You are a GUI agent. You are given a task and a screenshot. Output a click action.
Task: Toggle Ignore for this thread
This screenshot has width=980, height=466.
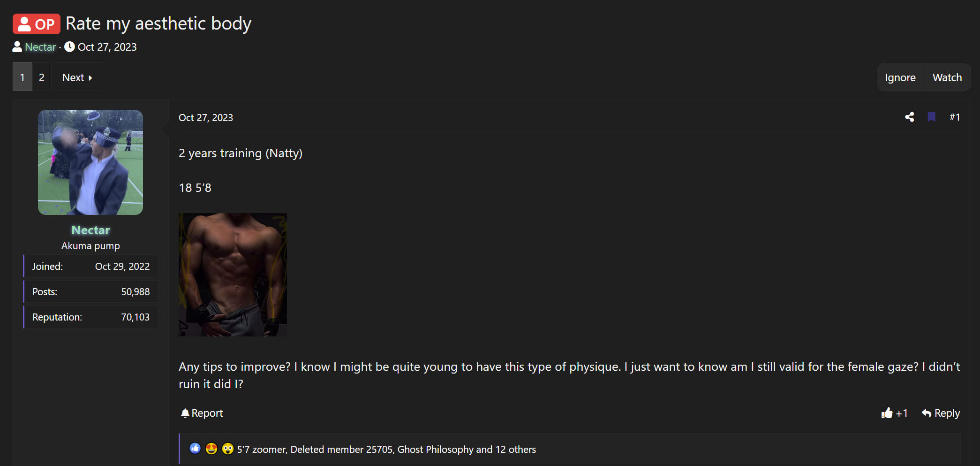(900, 77)
